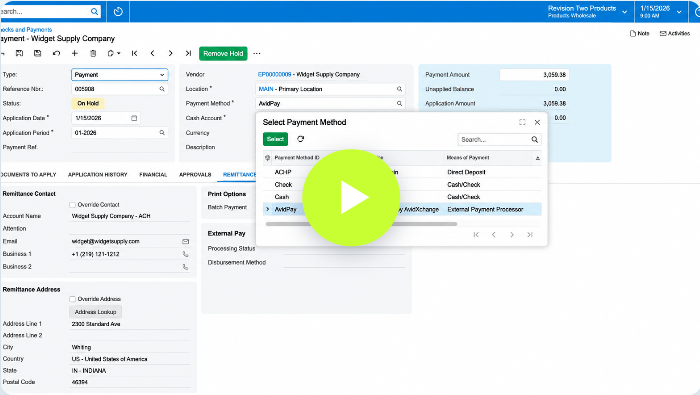700x395 pixels.
Task: Open Revision Two Products company dropdown
Action: tap(587, 12)
